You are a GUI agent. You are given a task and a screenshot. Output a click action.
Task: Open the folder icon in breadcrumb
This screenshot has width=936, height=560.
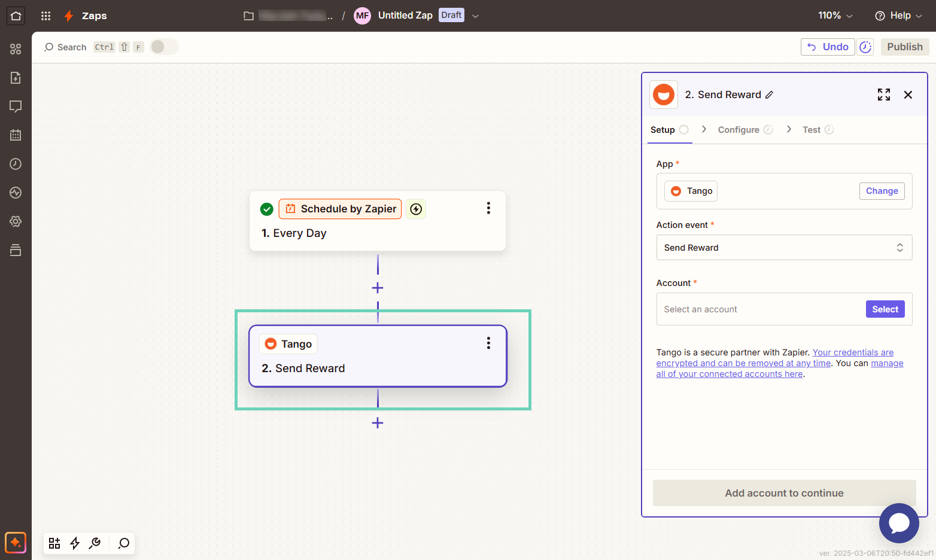(248, 16)
